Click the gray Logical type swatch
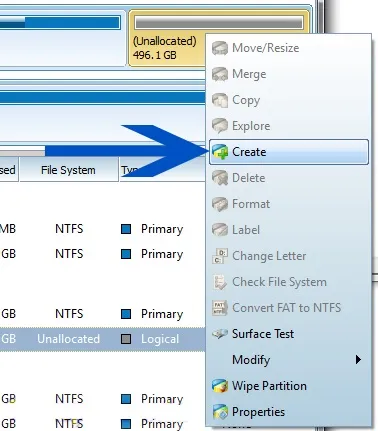The height and width of the screenshot is (431, 378). click(126, 339)
